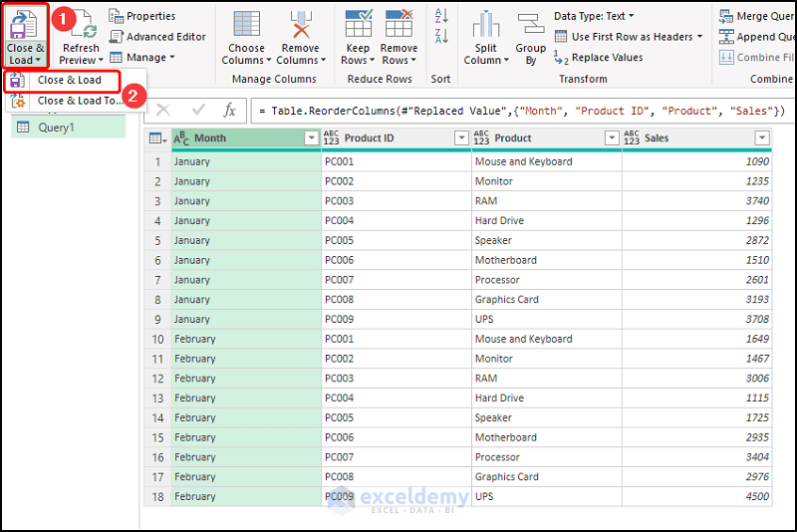Open the Manage dropdown
This screenshot has height=532, width=797.
[x=142, y=58]
